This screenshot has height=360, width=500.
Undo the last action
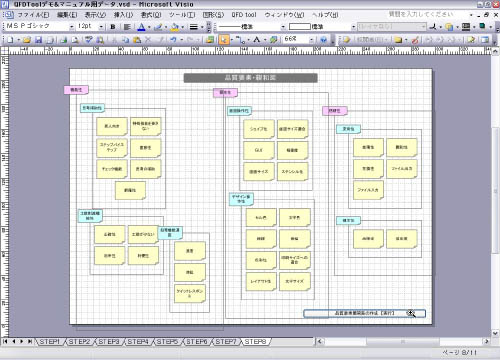173,40
